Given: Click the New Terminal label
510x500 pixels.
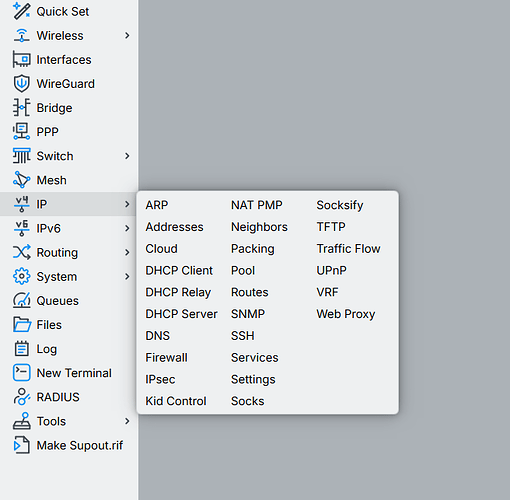Looking at the screenshot, I should 74,373.
